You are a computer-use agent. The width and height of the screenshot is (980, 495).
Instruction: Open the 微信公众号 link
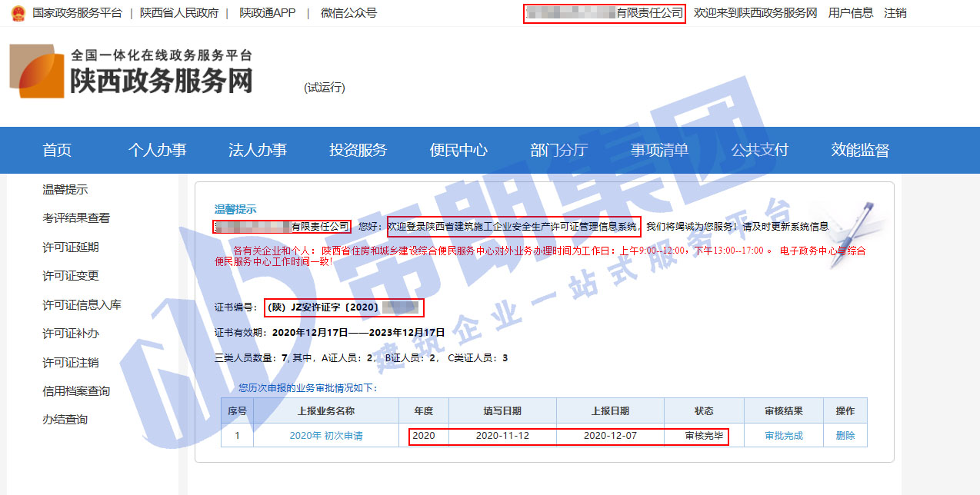(348, 13)
